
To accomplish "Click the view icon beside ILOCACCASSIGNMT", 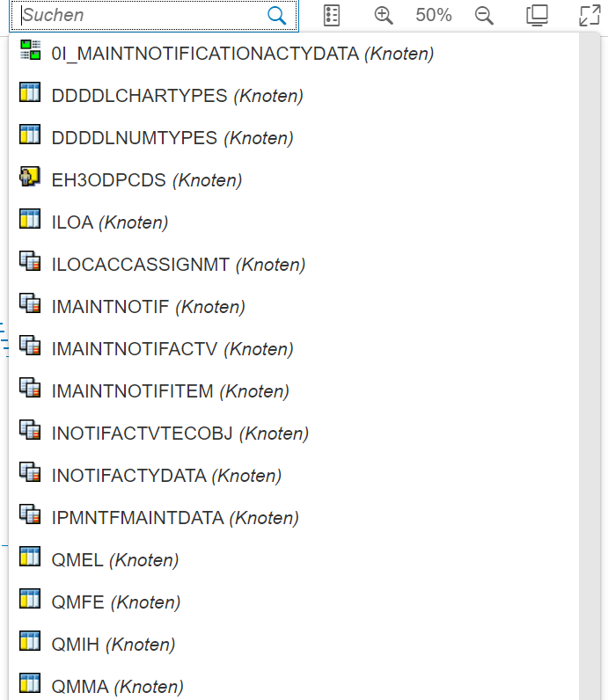I will [30, 261].
